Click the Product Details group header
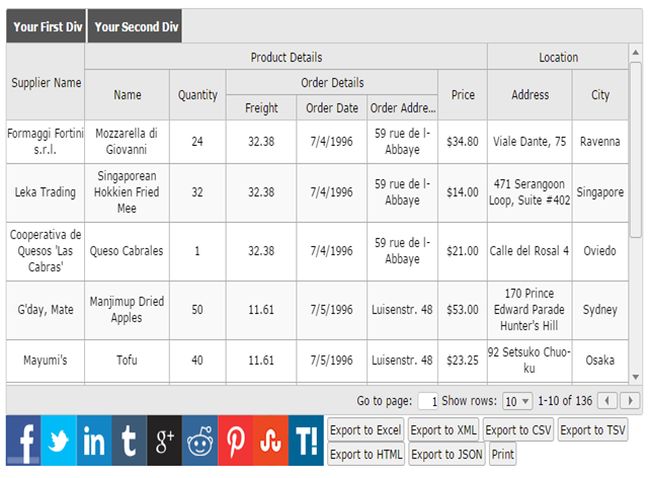Image resolution: width=650 pixels, height=478 pixels. pyautogui.click(x=286, y=57)
